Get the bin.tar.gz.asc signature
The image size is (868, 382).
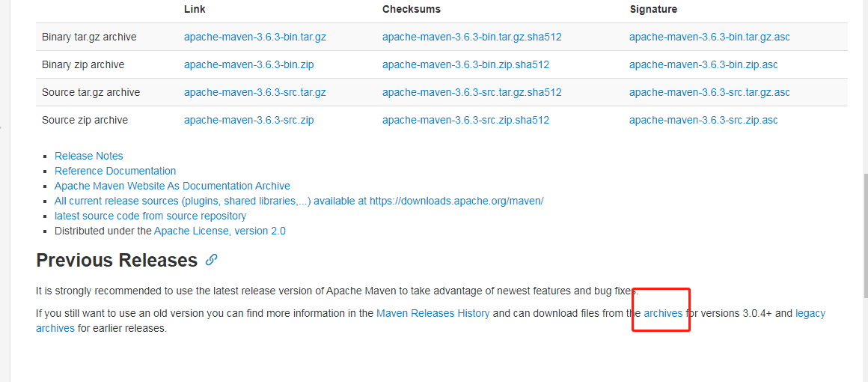coord(709,37)
